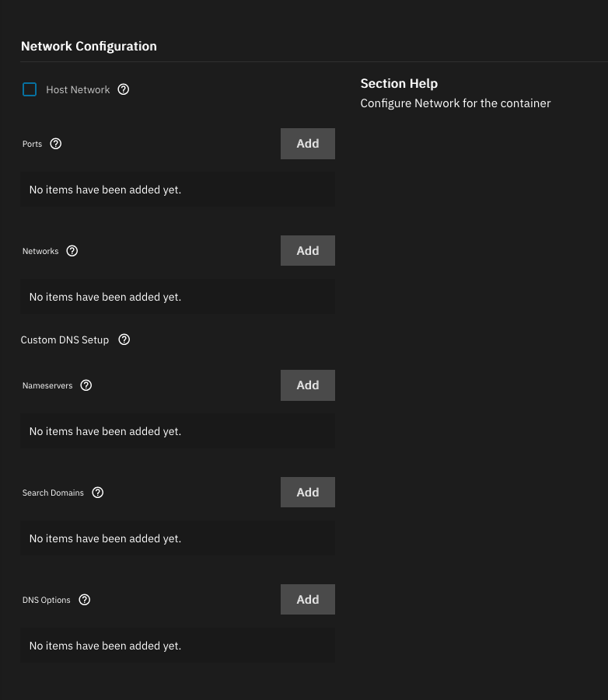Enable the Host Network checkbox
608x700 pixels.
pos(30,89)
